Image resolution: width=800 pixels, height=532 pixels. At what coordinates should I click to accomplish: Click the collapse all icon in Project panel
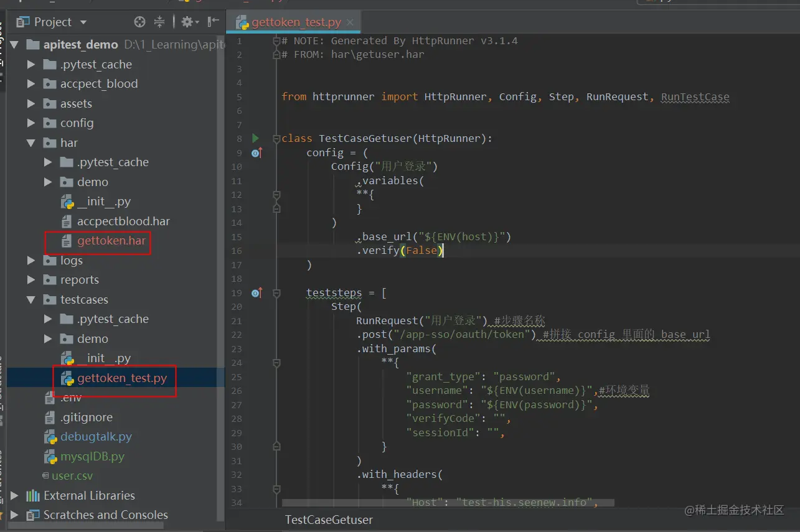click(159, 22)
